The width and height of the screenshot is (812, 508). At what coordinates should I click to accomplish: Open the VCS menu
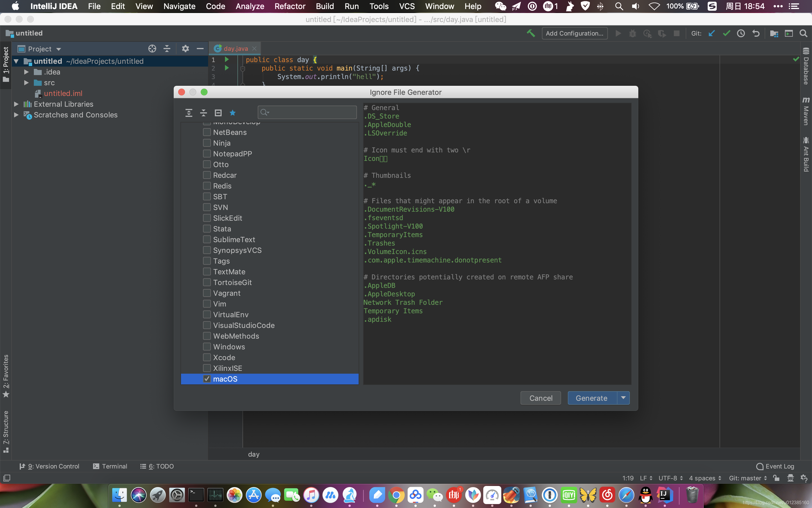(x=407, y=6)
